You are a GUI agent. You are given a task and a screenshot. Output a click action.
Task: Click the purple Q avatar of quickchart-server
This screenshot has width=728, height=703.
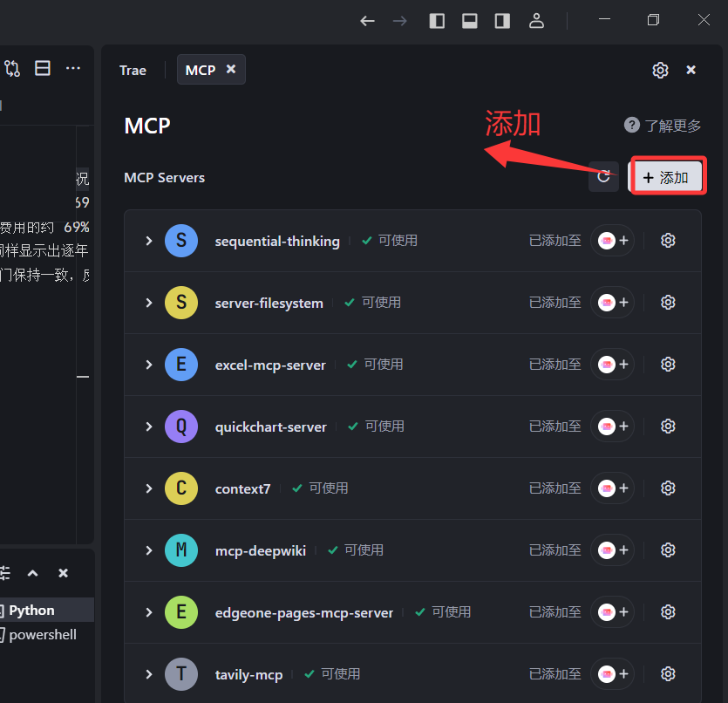(x=181, y=427)
